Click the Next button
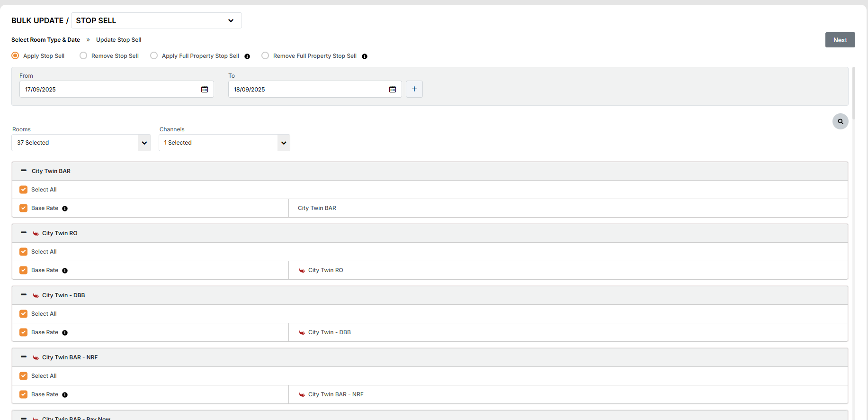 (x=840, y=40)
